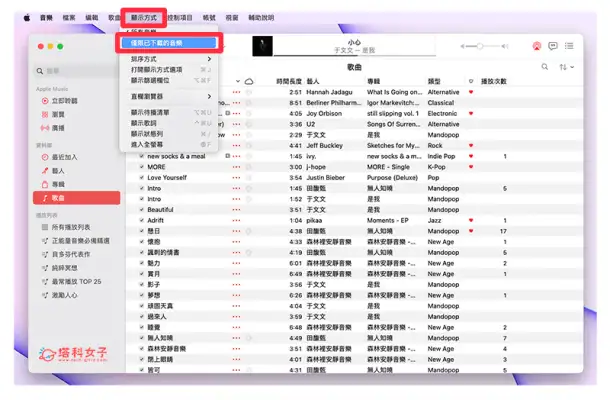Choose 顯示待播清單 menu item
The image size is (610, 400).
point(168,112)
